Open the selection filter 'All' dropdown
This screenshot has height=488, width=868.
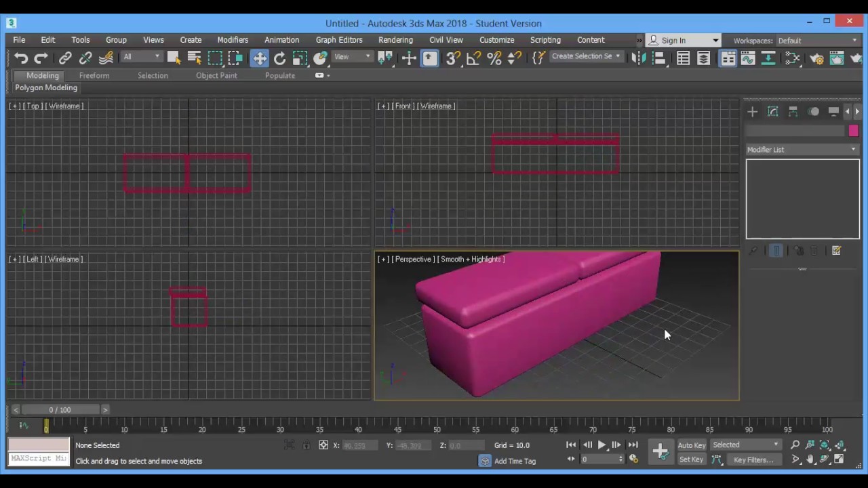pyautogui.click(x=142, y=57)
